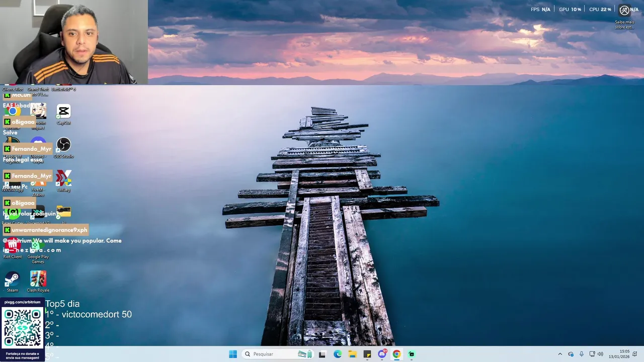The height and width of the screenshot is (362, 644).
Task: Click the webcam overlay feed
Action: pyautogui.click(x=74, y=42)
